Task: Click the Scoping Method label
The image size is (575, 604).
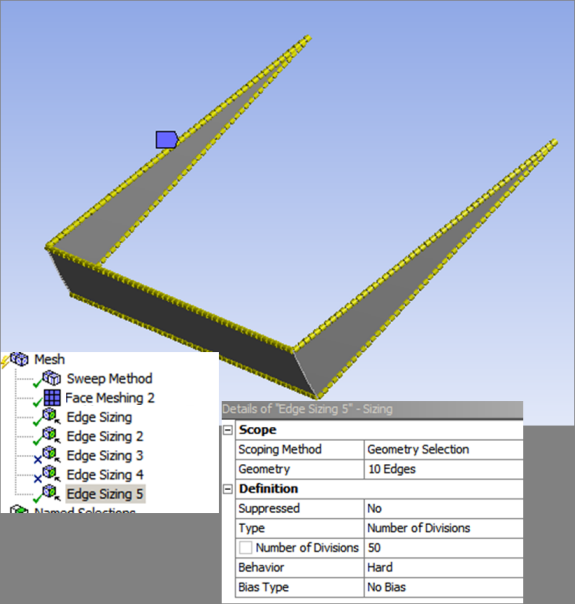Action: 280,450
